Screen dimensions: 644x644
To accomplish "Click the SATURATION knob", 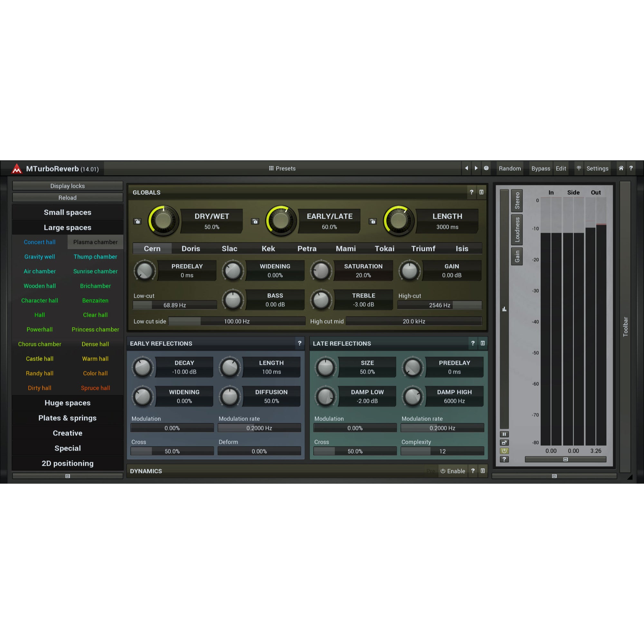I will tap(321, 271).
